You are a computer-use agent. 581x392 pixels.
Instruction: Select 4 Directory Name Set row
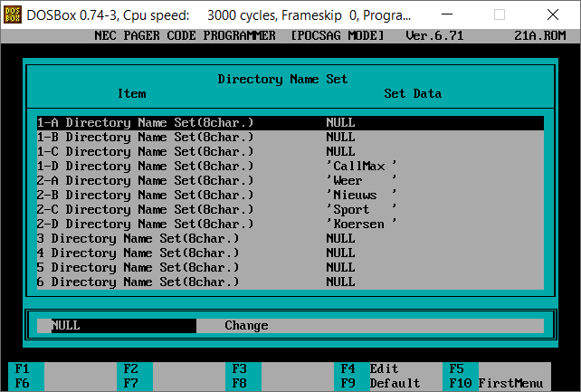(x=290, y=253)
